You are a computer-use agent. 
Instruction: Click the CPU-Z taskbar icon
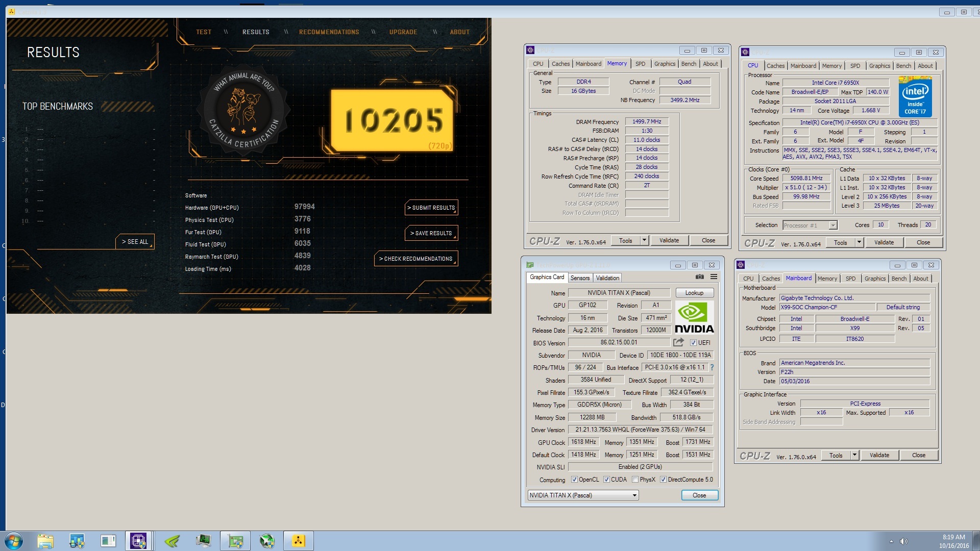pyautogui.click(x=138, y=541)
